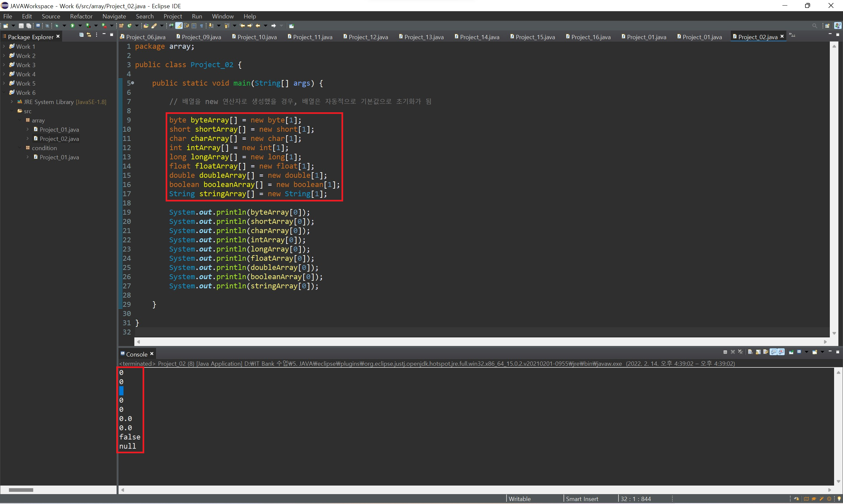Click the New Java Class icon
The height and width of the screenshot is (504, 843).
(x=129, y=26)
